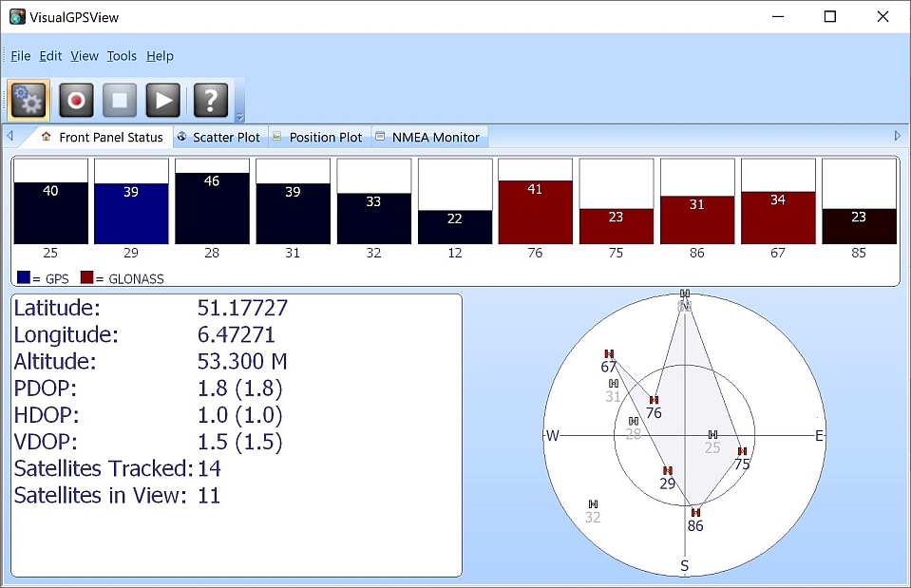911x588 pixels.
Task: Click the stop square toolbar button
Action: click(x=120, y=100)
